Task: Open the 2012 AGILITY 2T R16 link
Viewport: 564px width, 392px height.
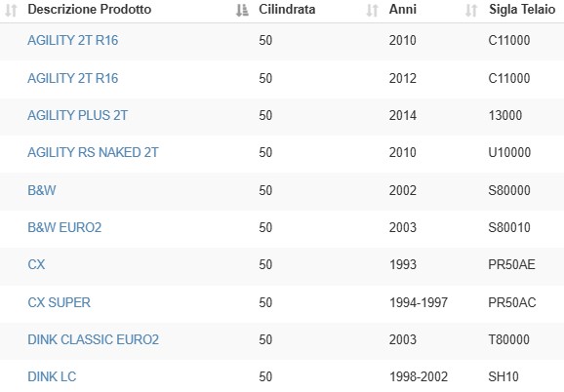Action: 72,78
